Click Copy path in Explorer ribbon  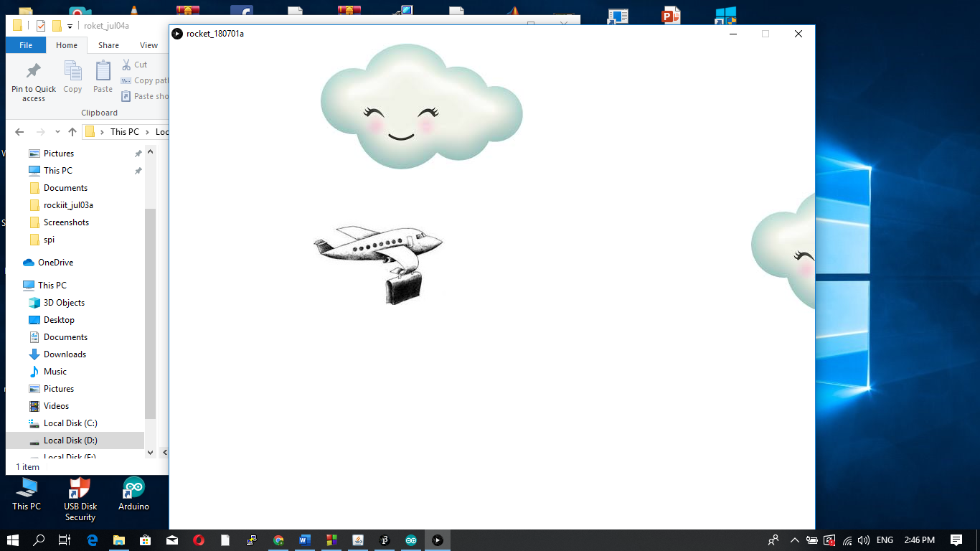[x=145, y=80]
